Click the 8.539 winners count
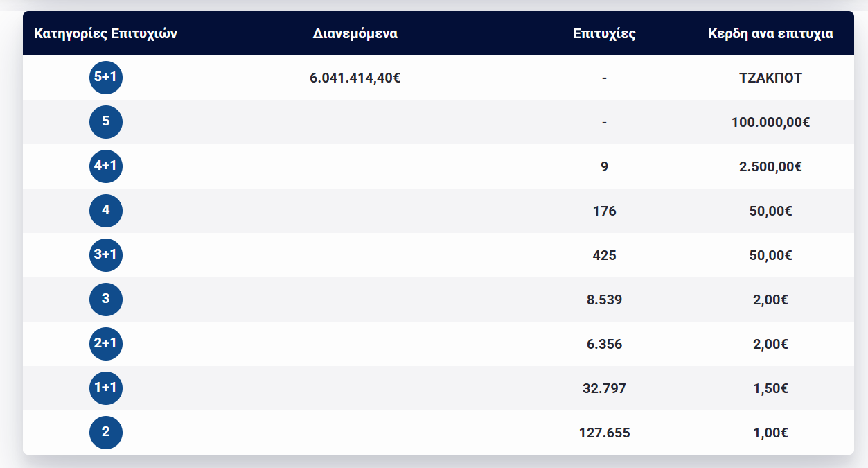The image size is (868, 468). [x=605, y=300]
